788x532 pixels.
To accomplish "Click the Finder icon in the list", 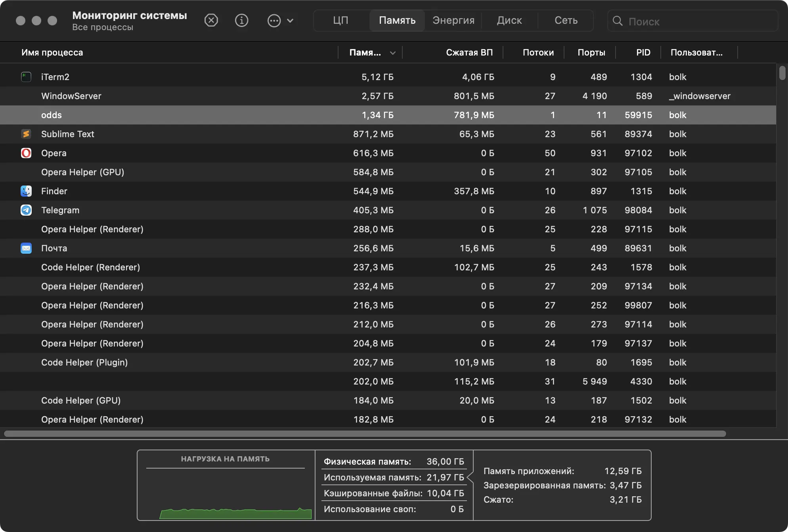I will point(26,191).
